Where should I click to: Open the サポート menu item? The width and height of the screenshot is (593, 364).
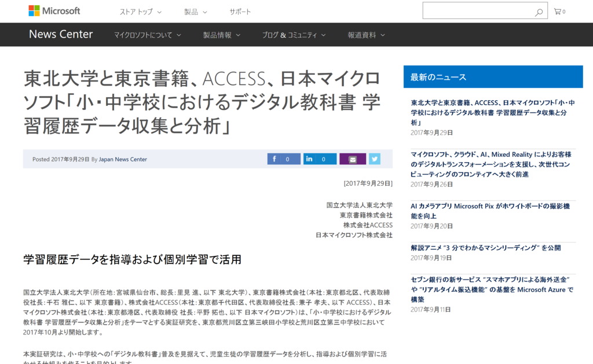[240, 12]
